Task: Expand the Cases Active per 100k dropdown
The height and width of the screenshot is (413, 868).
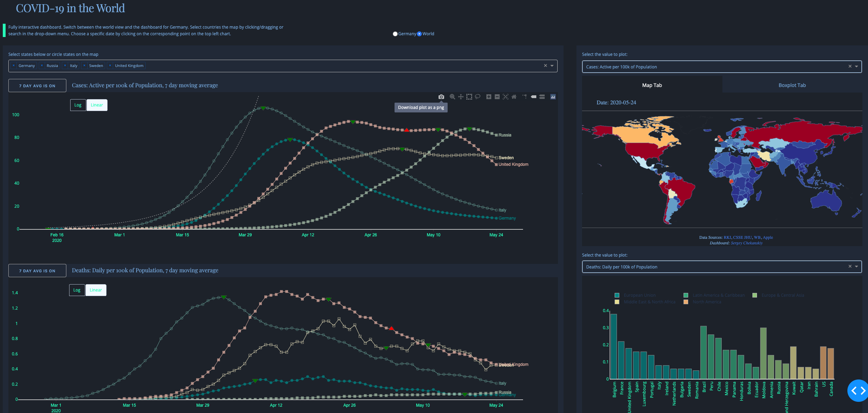Action: pos(856,66)
